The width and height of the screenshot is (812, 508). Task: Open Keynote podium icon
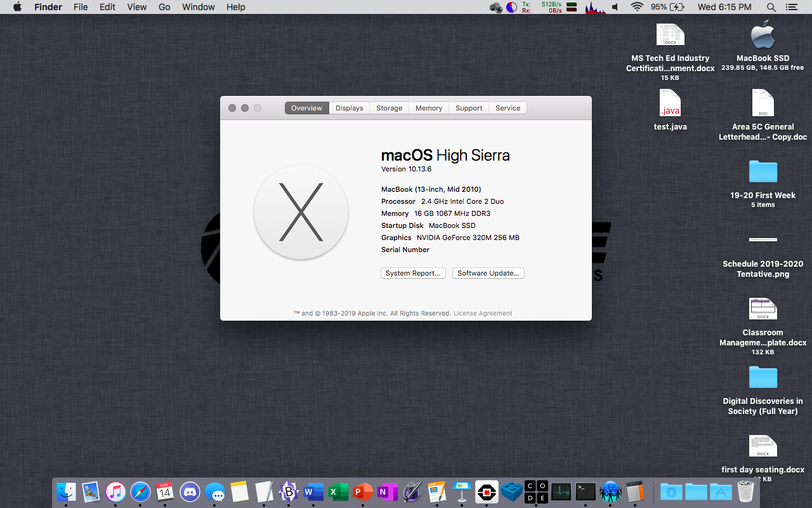(x=462, y=491)
